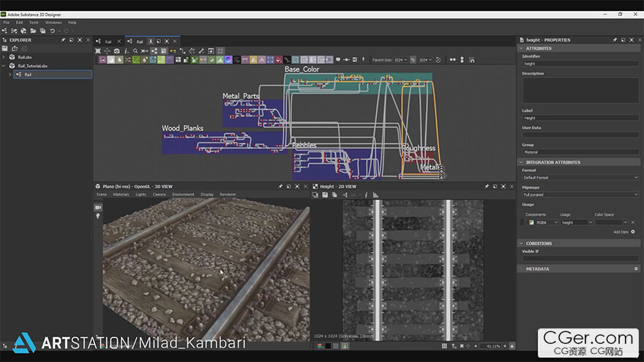Viewport: 644px width, 362px height.
Task: Open the Environment menu in 3D view
Action: pos(183,195)
